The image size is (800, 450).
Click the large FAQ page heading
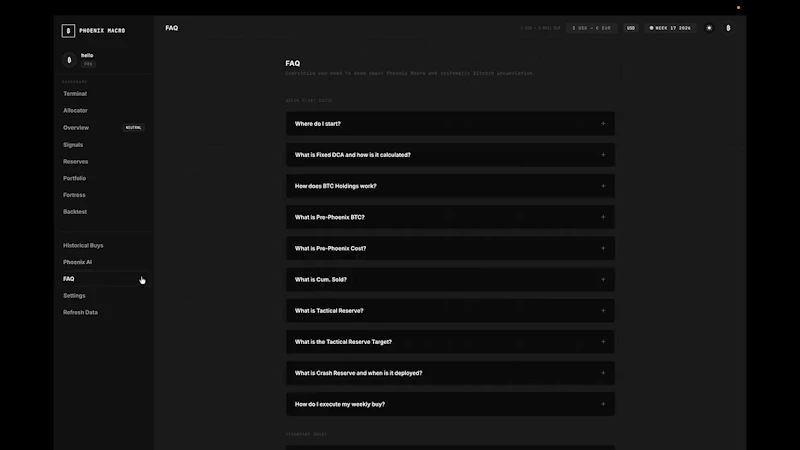click(292, 63)
